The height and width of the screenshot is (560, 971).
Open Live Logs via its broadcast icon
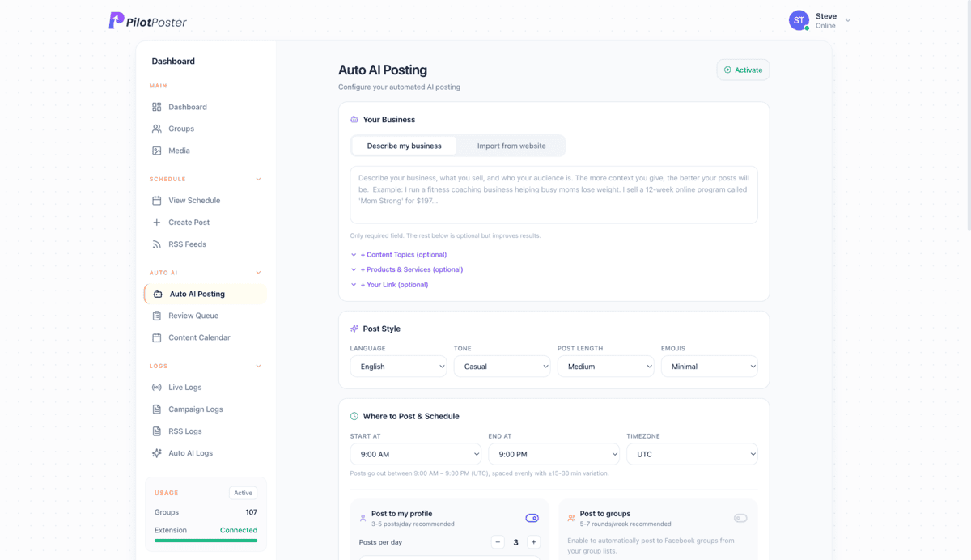[157, 387]
